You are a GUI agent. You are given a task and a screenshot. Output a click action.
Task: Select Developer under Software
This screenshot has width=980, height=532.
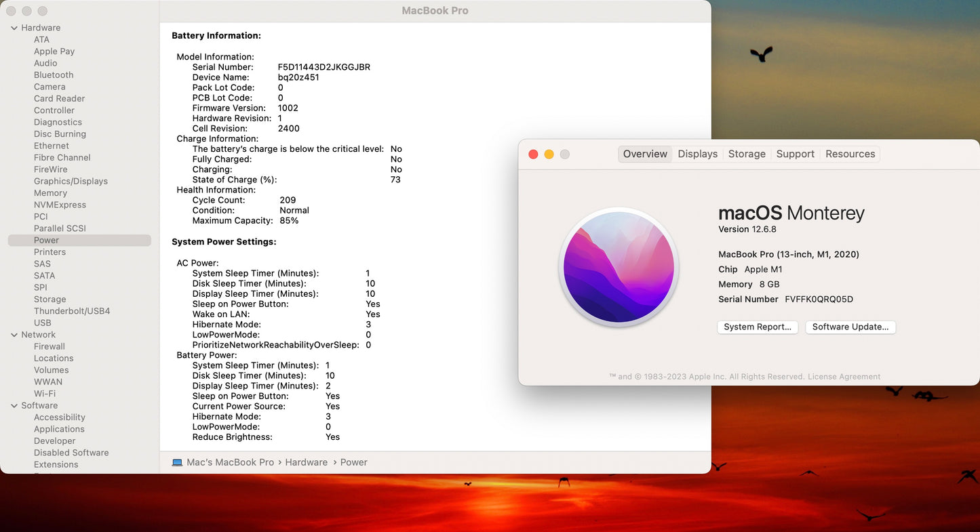[x=55, y=441]
